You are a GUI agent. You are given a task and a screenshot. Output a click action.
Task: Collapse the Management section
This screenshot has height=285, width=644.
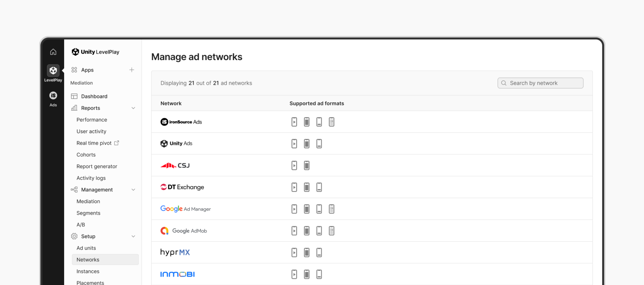[134, 189]
